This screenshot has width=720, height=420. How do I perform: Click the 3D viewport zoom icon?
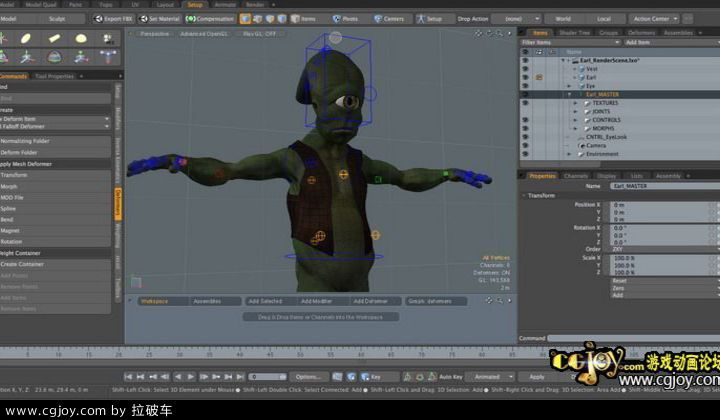499,34
